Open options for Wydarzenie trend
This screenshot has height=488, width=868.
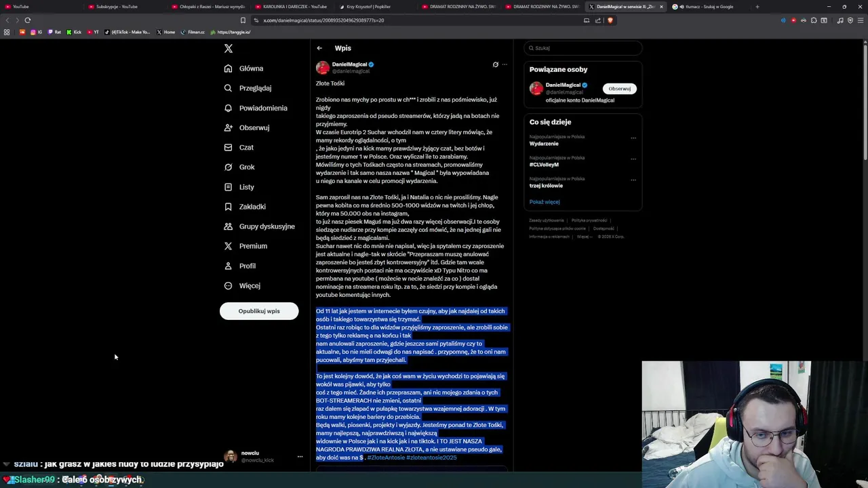pos(633,138)
